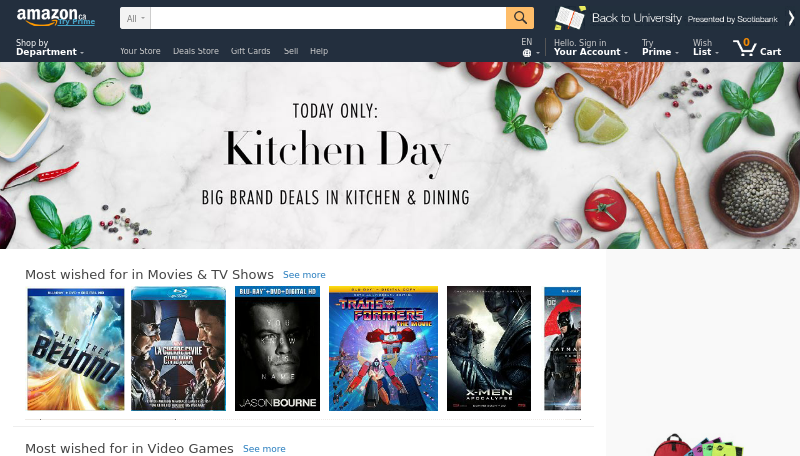
Task: Click the Help navigation link
Action: pos(319,51)
